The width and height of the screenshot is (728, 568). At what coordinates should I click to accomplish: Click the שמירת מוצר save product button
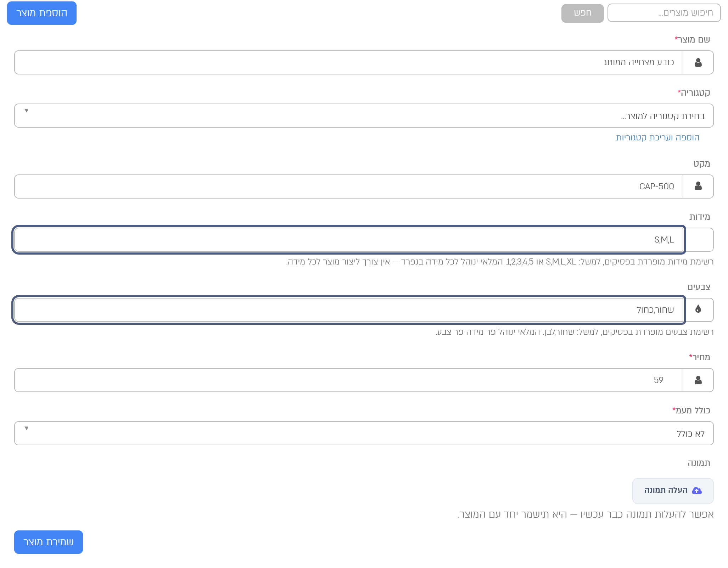click(49, 542)
